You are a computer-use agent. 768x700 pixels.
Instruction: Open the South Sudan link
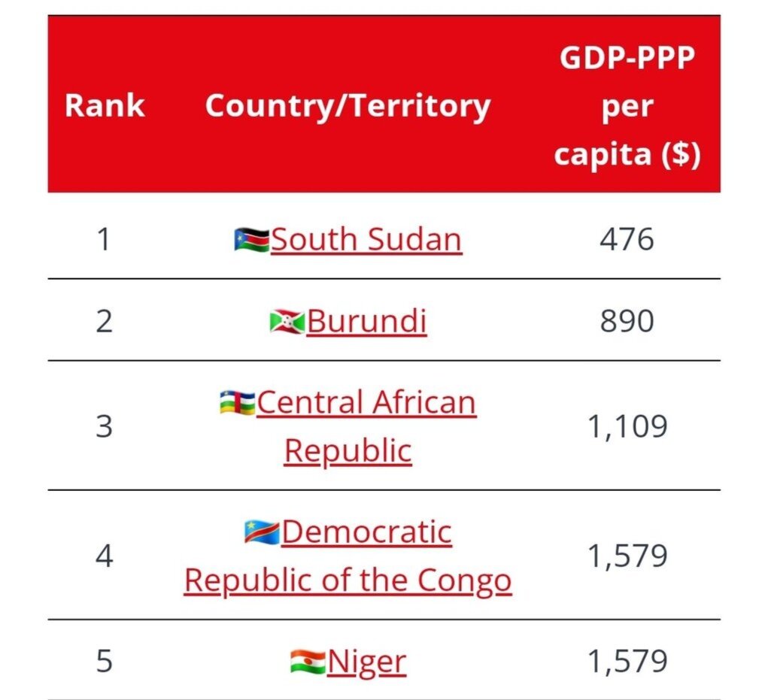click(x=366, y=240)
